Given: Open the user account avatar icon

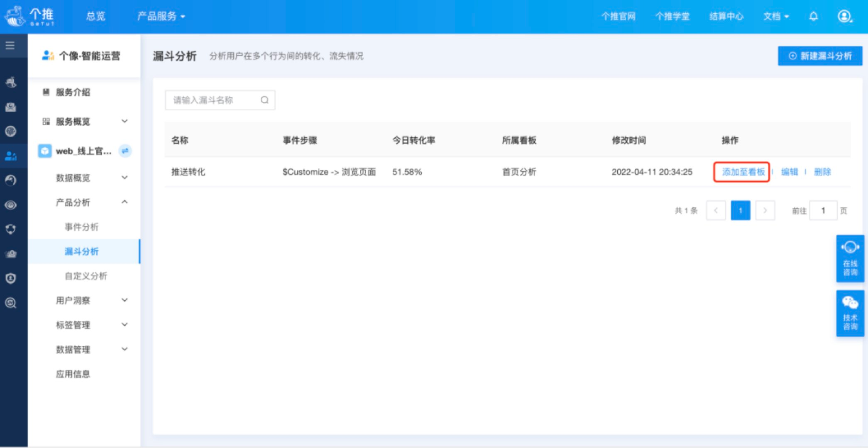Looking at the screenshot, I should click(844, 16).
